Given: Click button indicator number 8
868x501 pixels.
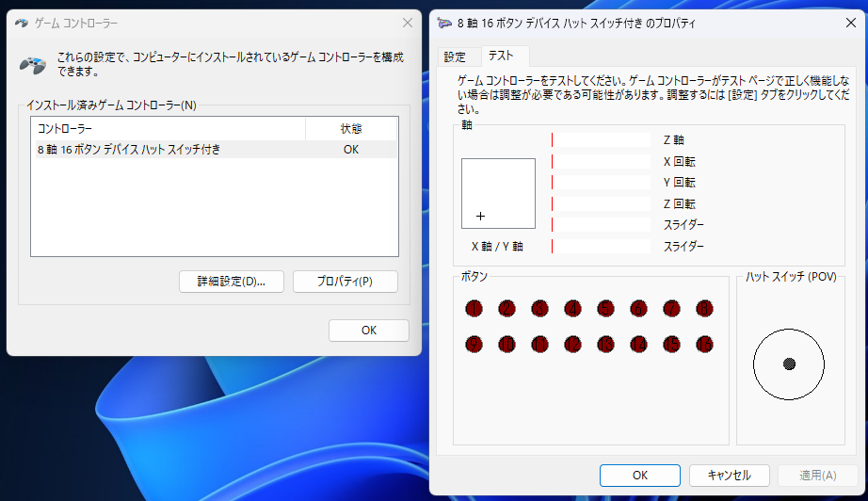Looking at the screenshot, I should 704,308.
